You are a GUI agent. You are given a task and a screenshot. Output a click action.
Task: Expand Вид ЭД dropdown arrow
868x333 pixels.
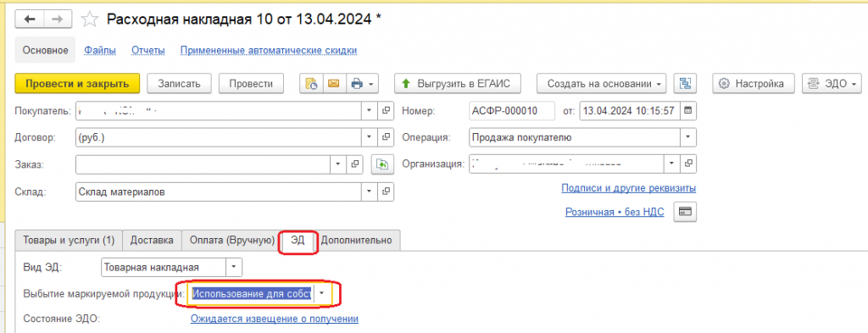tap(234, 268)
